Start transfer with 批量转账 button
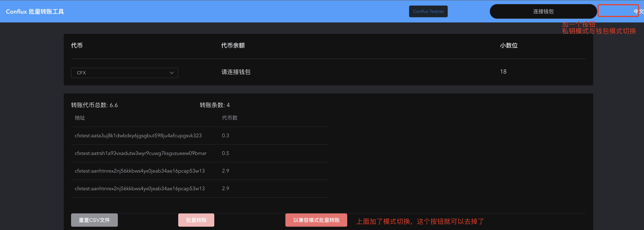This screenshot has height=230, width=644. tap(196, 220)
